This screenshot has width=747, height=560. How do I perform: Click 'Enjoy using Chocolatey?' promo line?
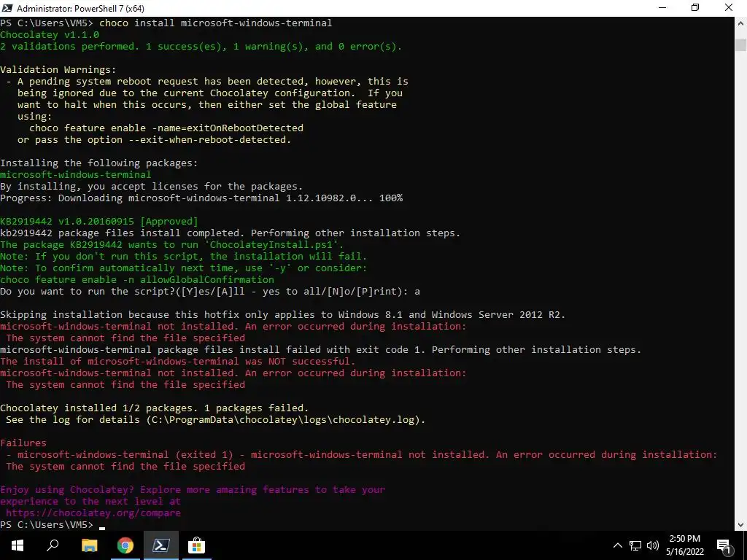(193, 489)
